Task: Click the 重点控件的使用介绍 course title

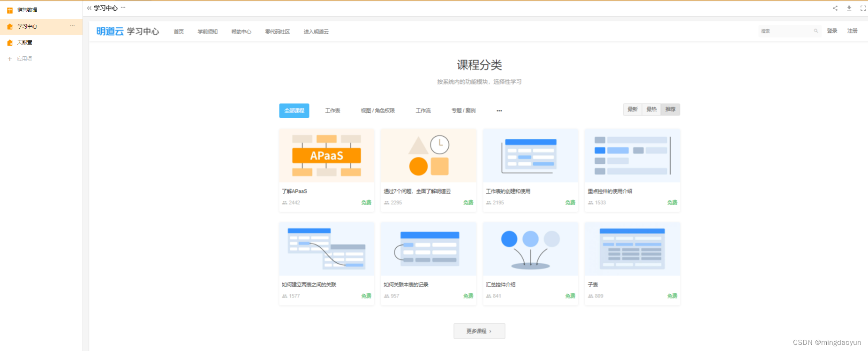Action: pos(610,191)
